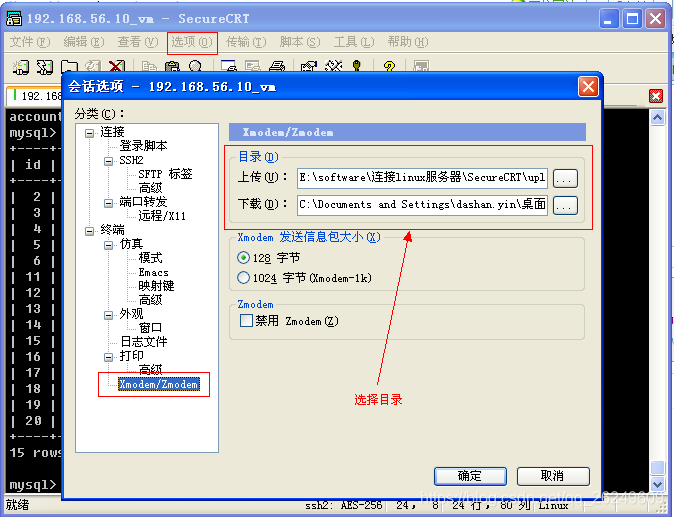Select 模式 under 仿真 in the tree
Screen dimensions: 674x517
pyautogui.click(x=150, y=258)
